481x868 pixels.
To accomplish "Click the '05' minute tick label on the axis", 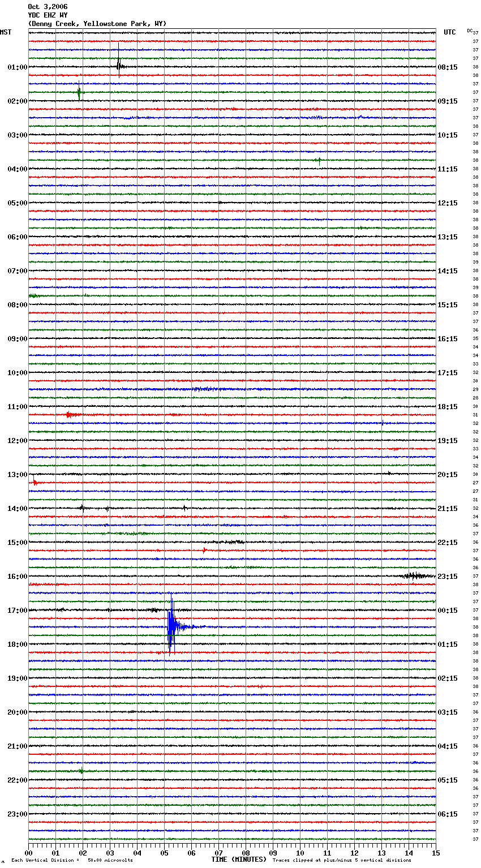I will pyautogui.click(x=164, y=853).
